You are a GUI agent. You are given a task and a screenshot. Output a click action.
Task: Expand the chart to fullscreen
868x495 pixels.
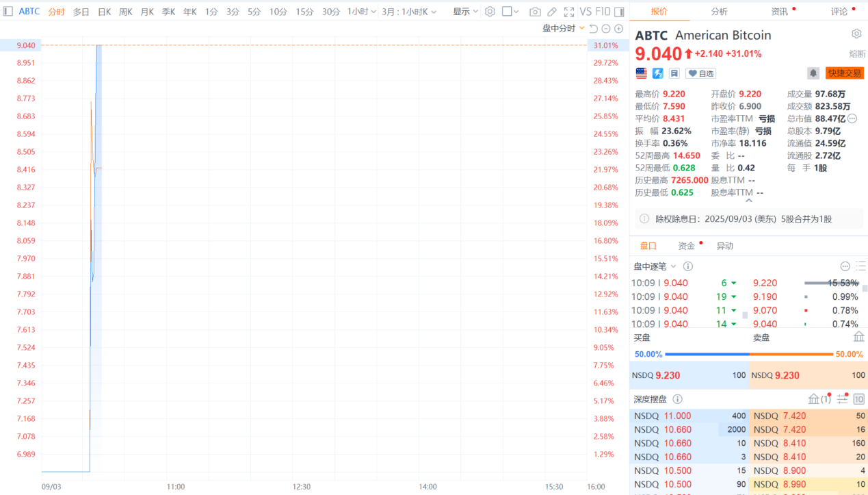pyautogui.click(x=569, y=12)
